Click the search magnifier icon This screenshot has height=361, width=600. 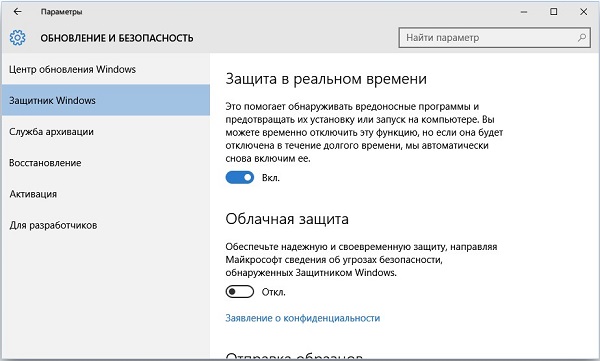(x=582, y=38)
